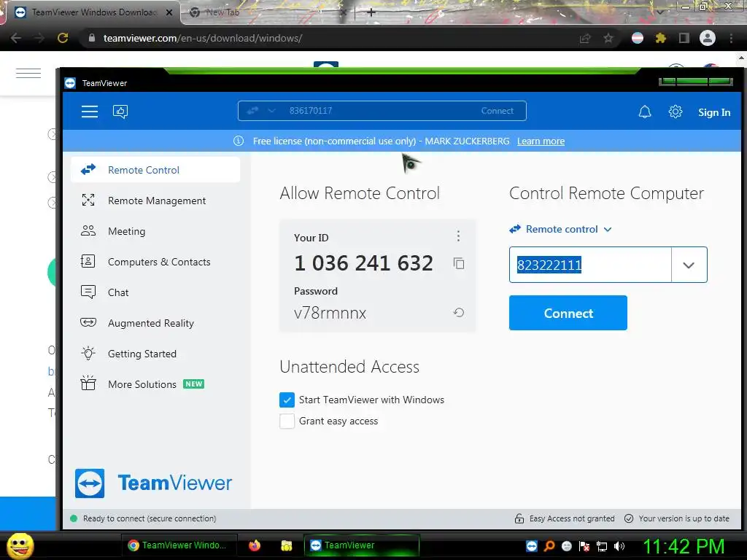747x560 pixels.
Task: Click Easy Access not granted status
Action: (x=565, y=518)
